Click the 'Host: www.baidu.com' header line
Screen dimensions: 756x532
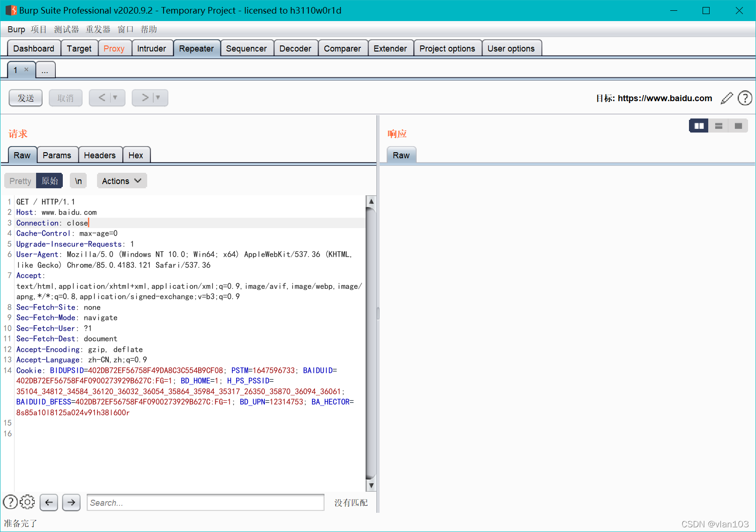[x=57, y=212]
